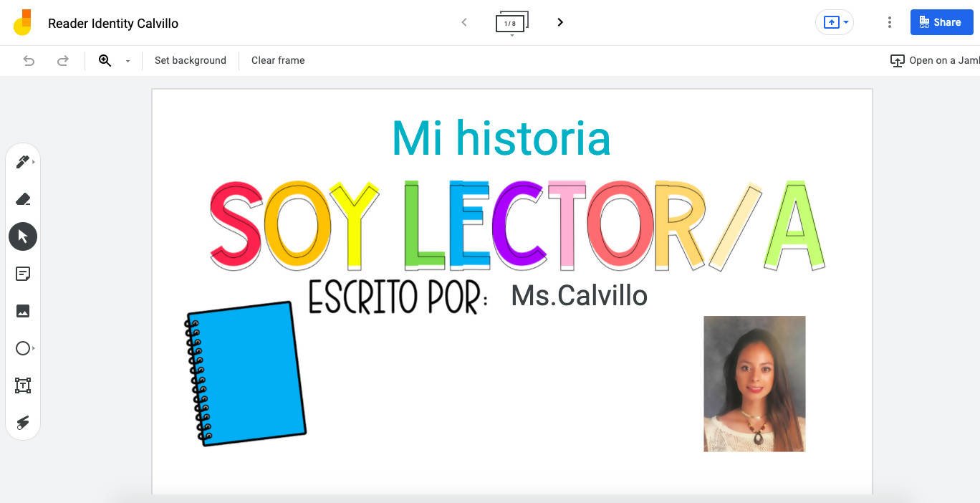
Task: Open the three-dot more options menu
Action: (889, 23)
